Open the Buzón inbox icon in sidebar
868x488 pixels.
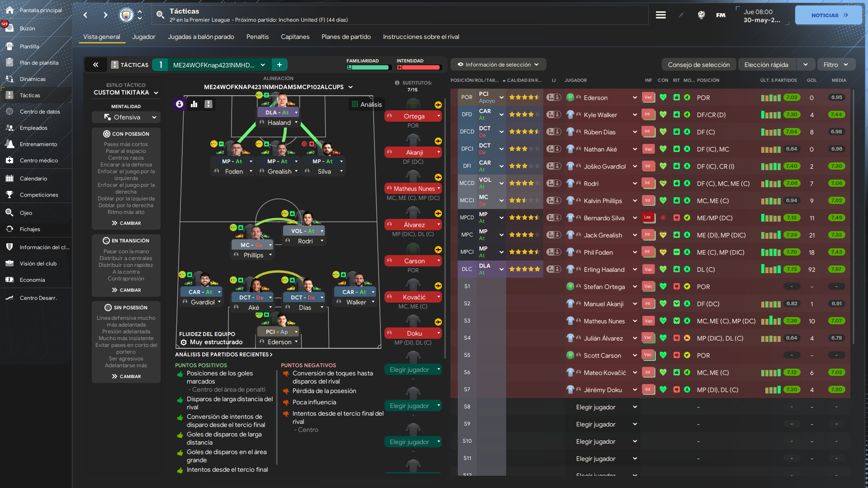tap(9, 28)
